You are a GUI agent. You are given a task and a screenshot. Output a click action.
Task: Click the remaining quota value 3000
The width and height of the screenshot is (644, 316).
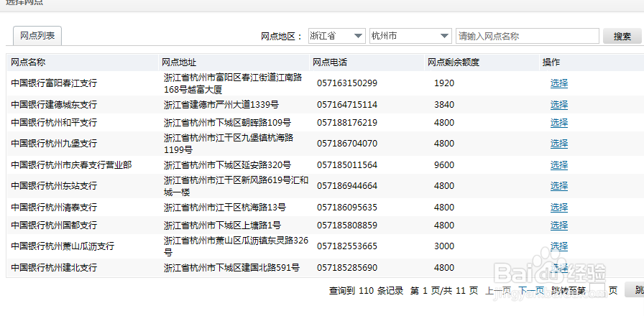click(444, 246)
